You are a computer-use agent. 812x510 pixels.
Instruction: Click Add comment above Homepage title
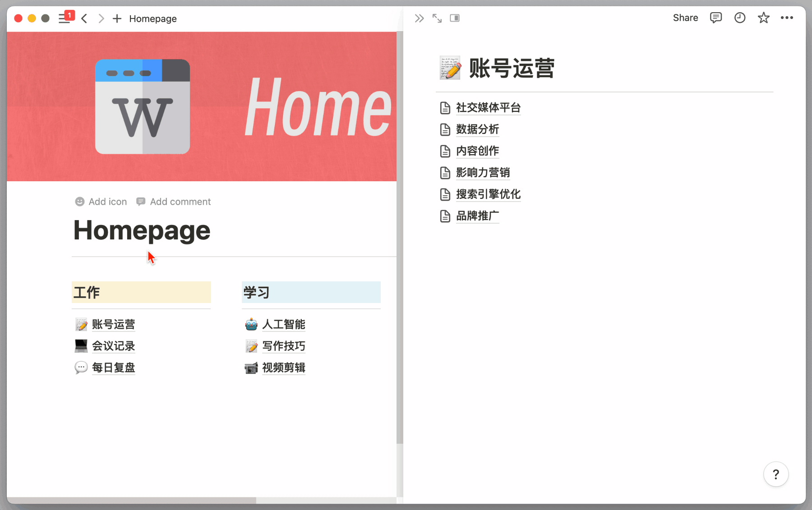[x=174, y=202]
